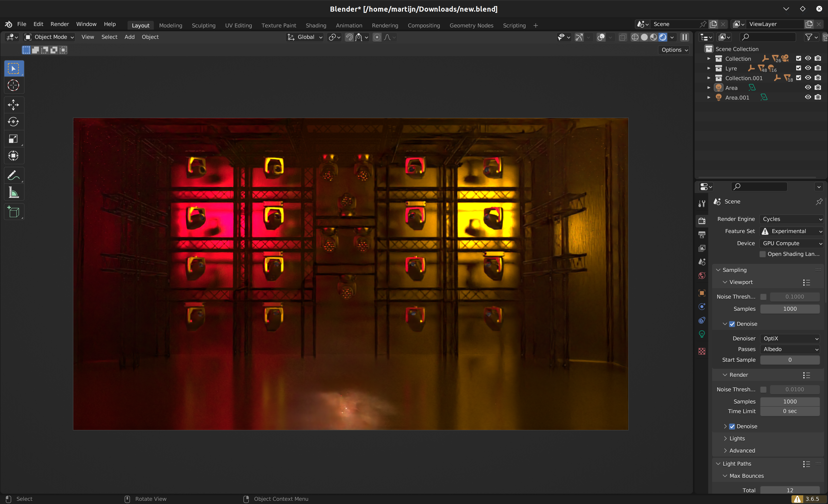Viewport: 828px width, 504px height.
Task: Enable Open Shading Language checkbox
Action: pos(762,254)
